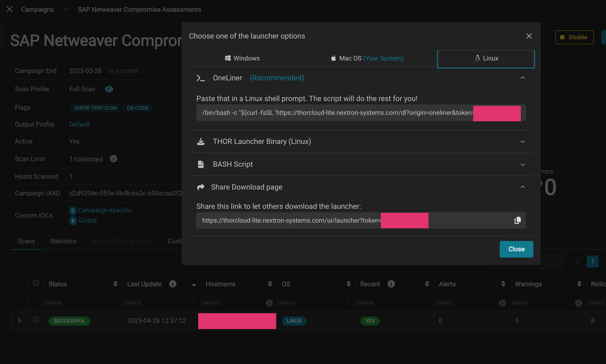Sort by the Status column
The width and height of the screenshot is (606, 364).
115,284
